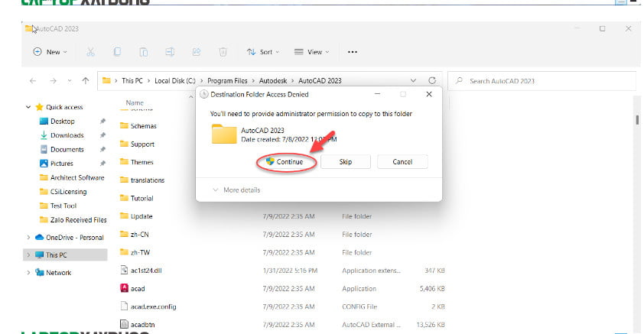Click Skip in access denied dialog
The height and width of the screenshot is (334, 644).
[x=346, y=162]
